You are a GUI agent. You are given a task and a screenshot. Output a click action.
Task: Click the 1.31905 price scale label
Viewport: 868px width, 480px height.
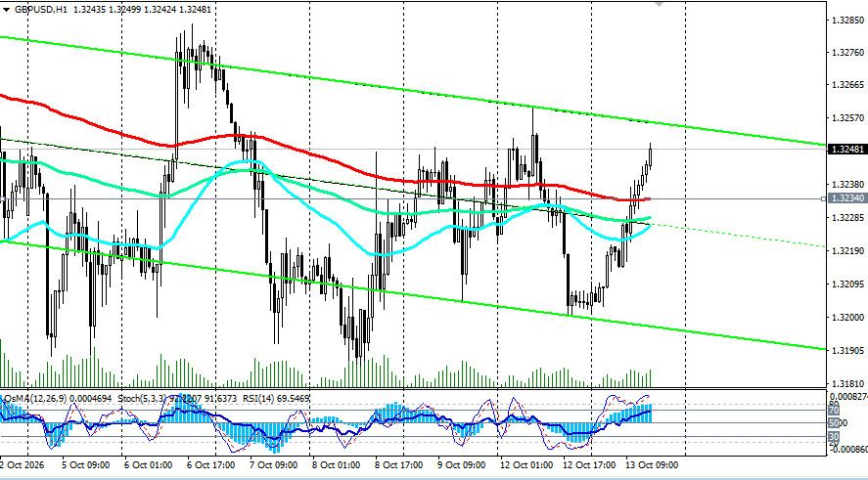pos(847,351)
